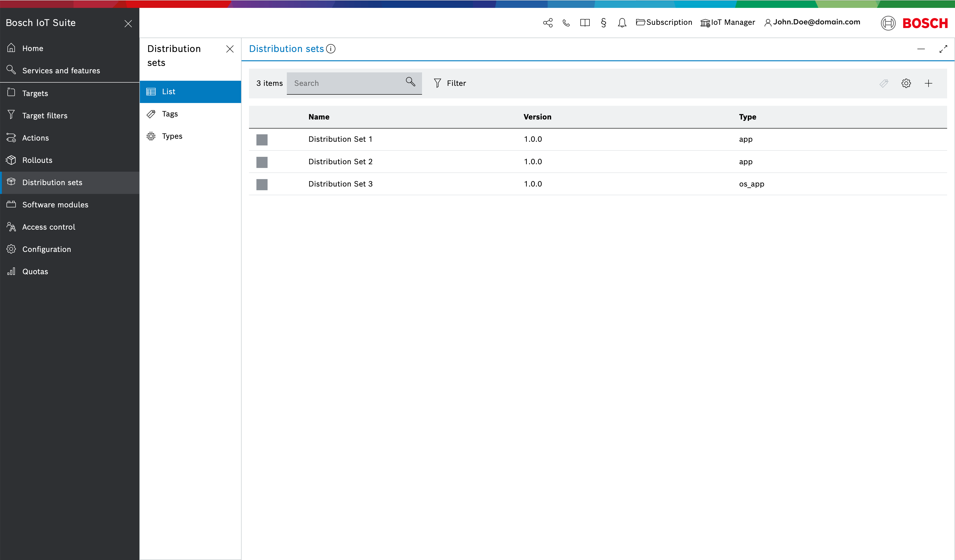
Task: Open the notifications bell
Action: (x=622, y=23)
